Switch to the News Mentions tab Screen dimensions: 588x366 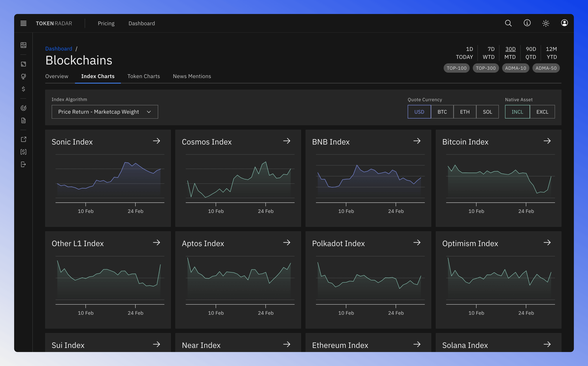(x=192, y=76)
